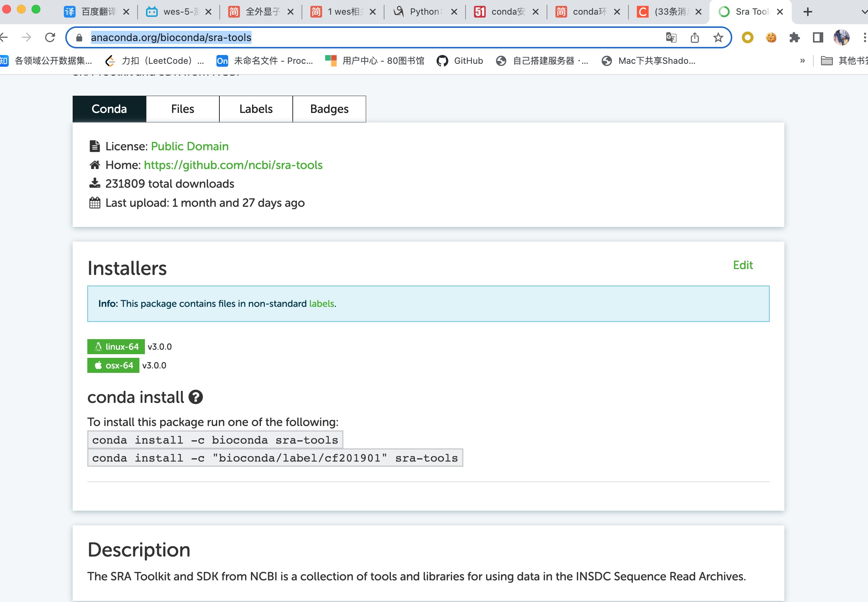The image size is (868, 602).
Task: Open the cookie extension icon
Action: [x=771, y=37]
